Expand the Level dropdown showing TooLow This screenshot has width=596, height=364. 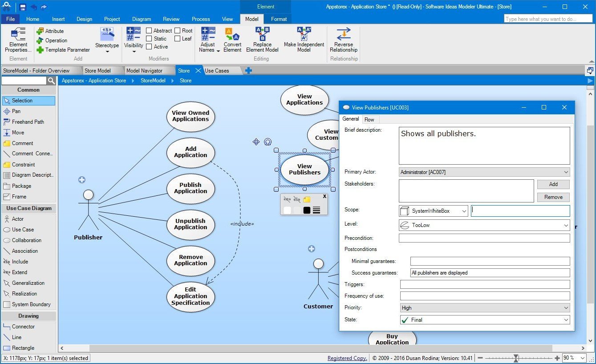566,225
